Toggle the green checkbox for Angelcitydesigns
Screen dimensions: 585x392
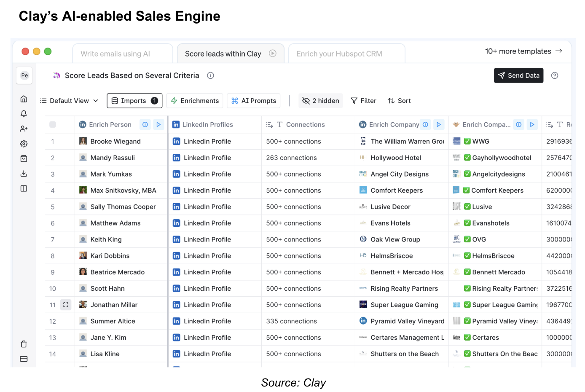tap(467, 174)
